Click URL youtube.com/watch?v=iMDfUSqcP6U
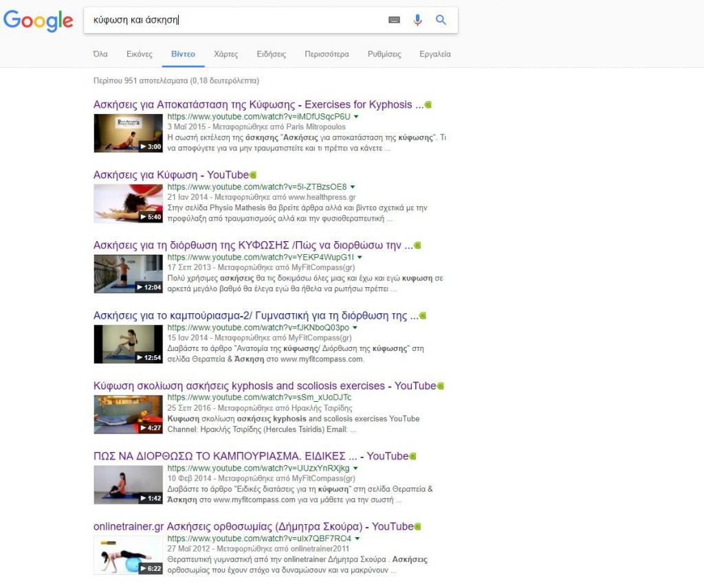This screenshot has height=588, width=704. click(x=259, y=117)
